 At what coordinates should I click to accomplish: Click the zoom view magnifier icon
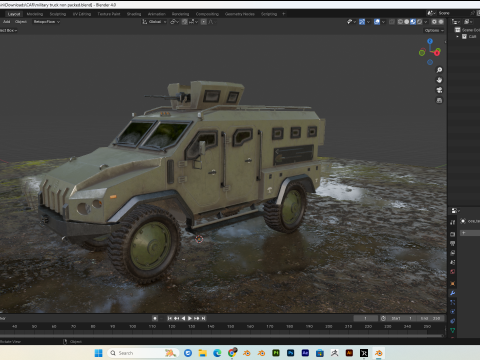point(439,70)
